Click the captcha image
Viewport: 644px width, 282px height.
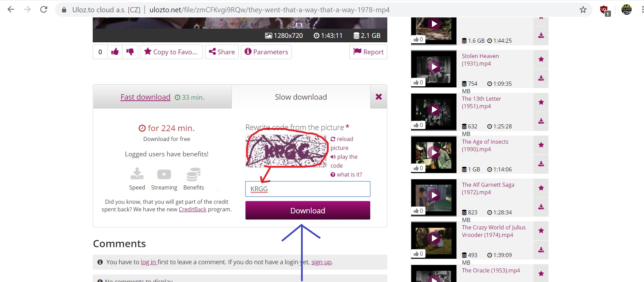click(286, 151)
